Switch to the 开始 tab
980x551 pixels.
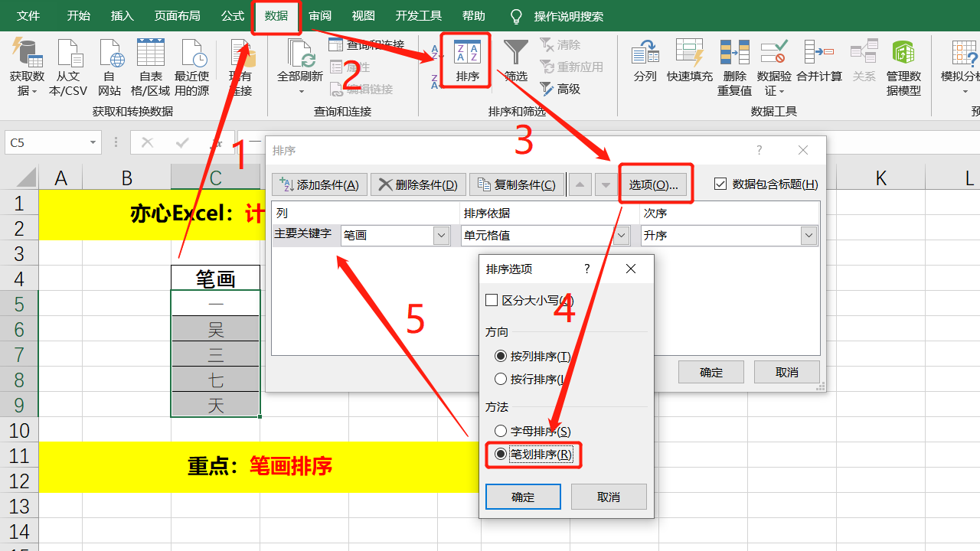pyautogui.click(x=78, y=16)
